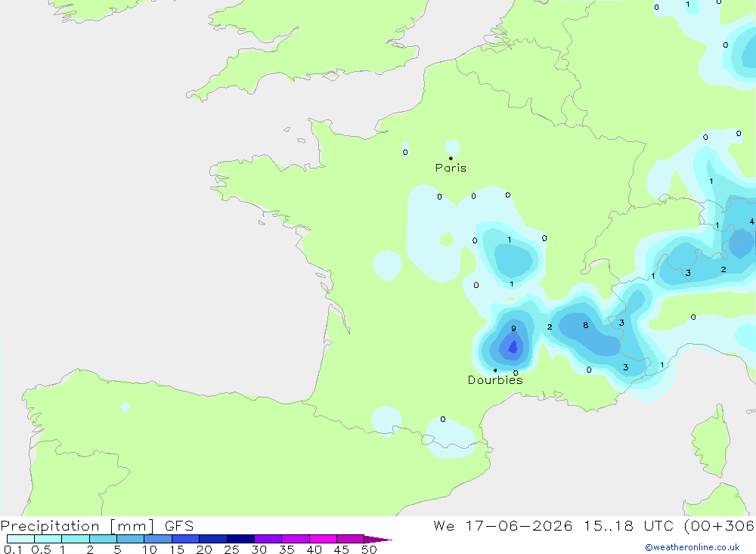This screenshot has height=554, width=756.
Task: Pick the 25–30 mm dark navy legend swatch
Action: pos(240,539)
